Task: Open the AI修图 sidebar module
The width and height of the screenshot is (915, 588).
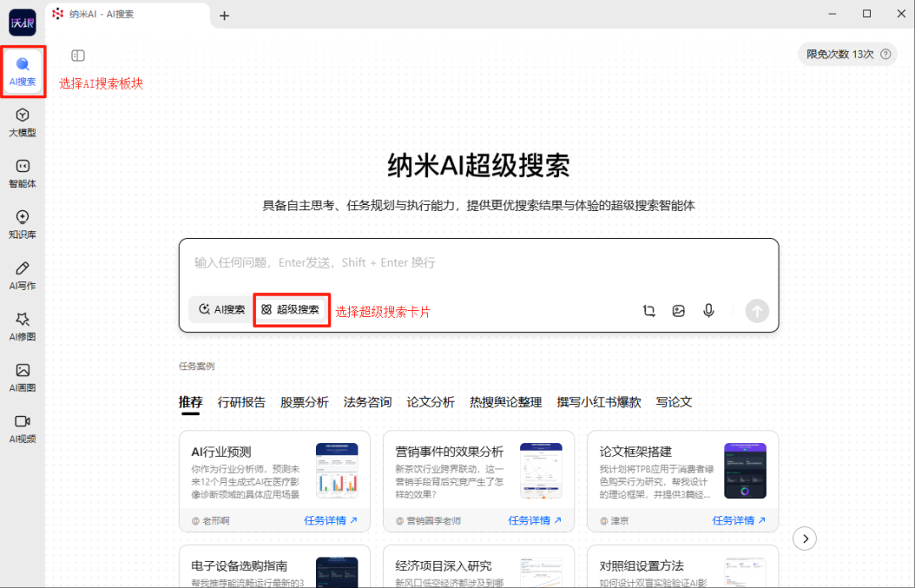Action: (x=22, y=327)
